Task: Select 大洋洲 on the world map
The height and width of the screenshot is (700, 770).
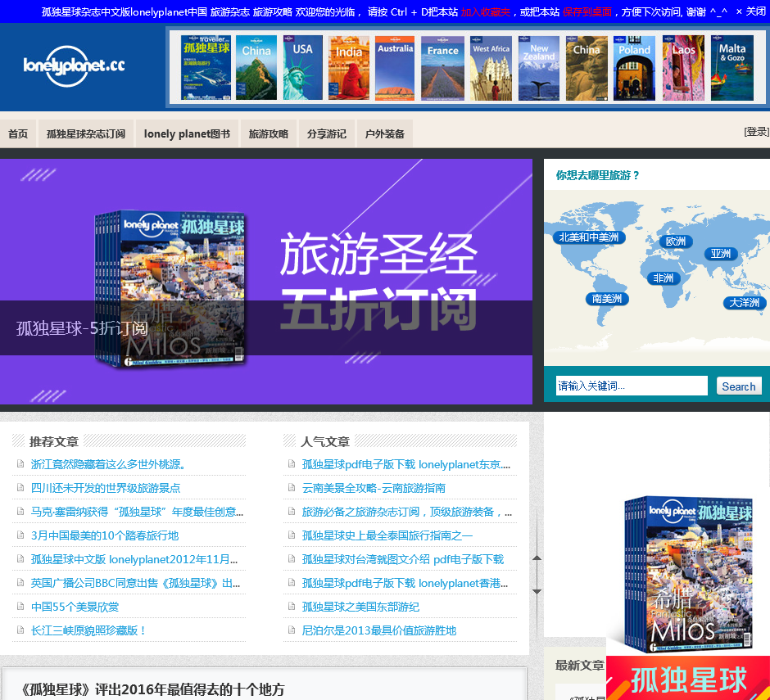Action: (745, 302)
